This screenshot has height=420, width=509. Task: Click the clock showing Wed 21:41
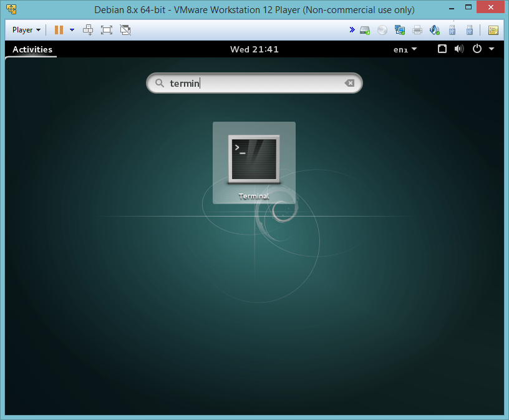click(254, 49)
